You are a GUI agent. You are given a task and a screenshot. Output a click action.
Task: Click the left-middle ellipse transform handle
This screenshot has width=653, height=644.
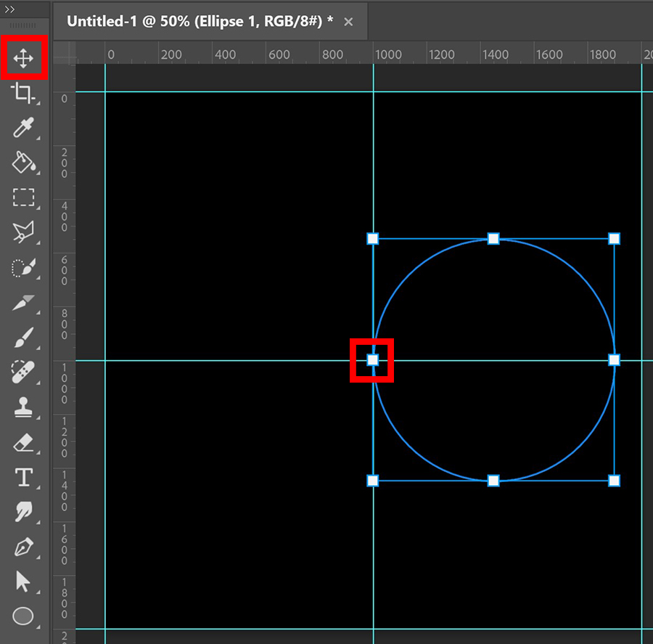click(x=373, y=360)
